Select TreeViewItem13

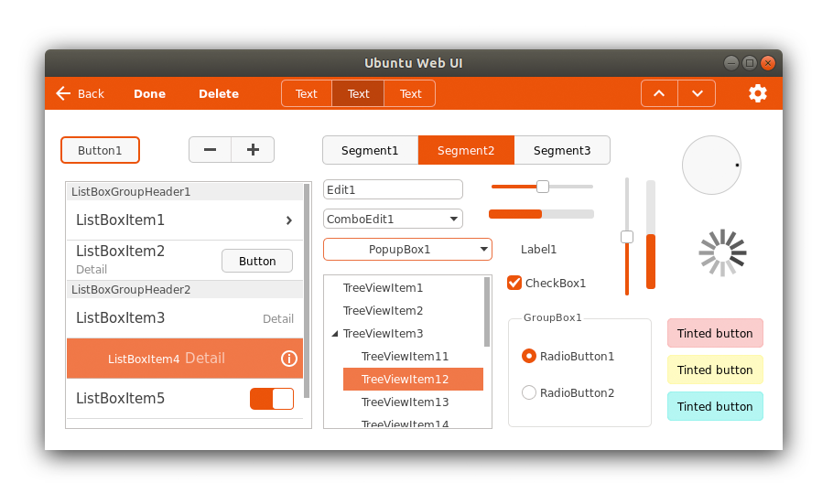tap(405, 402)
